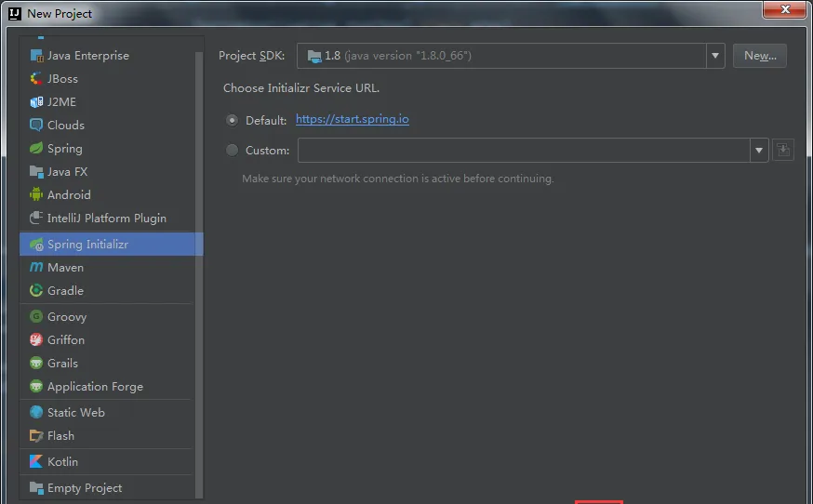
Task: Click the Empty Project folder icon
Action: coord(36,488)
